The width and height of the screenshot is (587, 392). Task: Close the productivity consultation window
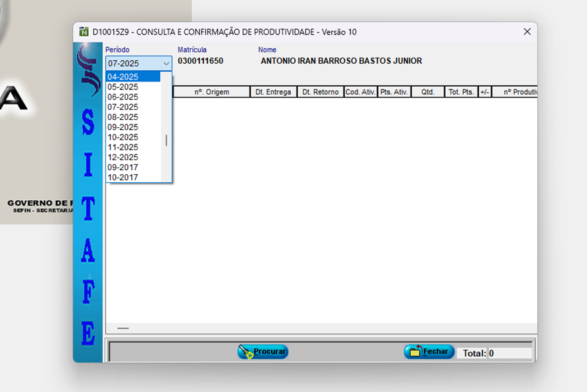[x=527, y=32]
